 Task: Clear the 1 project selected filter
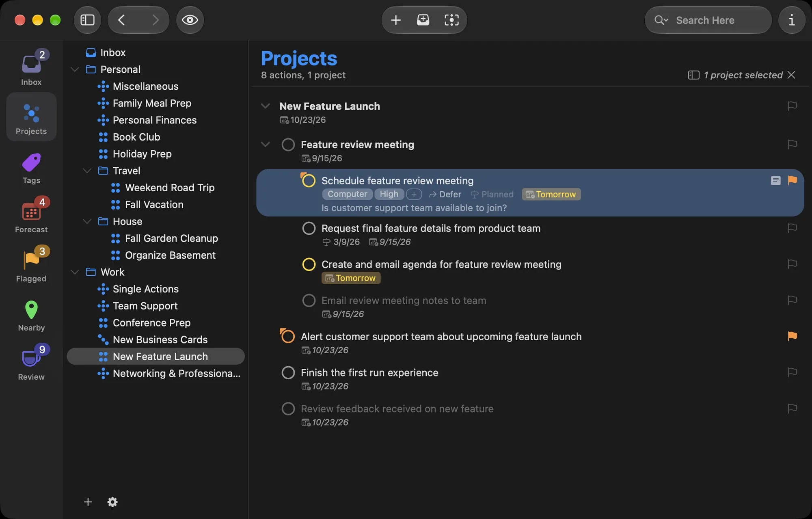791,75
